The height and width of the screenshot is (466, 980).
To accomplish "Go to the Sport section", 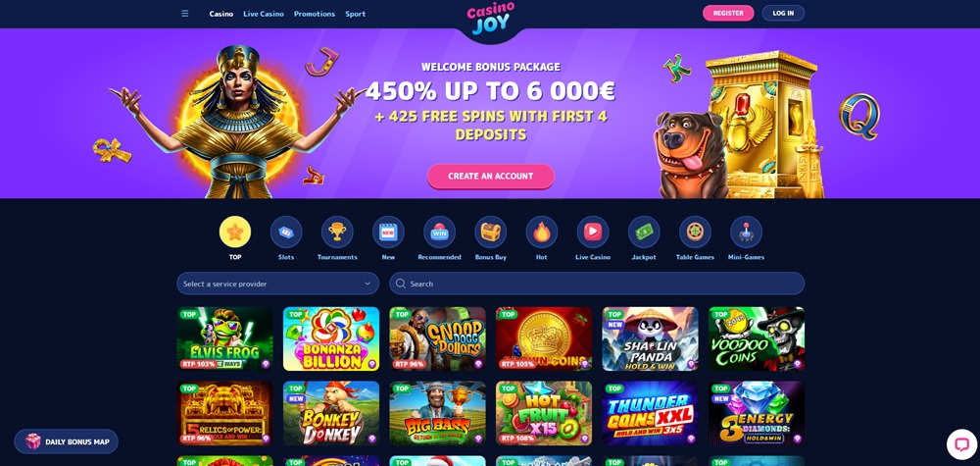I will coord(356,14).
